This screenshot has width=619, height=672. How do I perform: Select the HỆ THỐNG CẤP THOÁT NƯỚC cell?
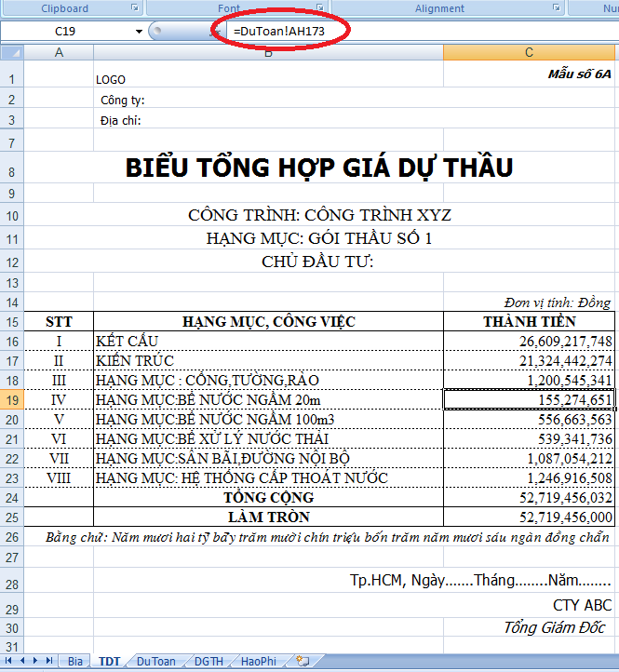[x=268, y=477]
